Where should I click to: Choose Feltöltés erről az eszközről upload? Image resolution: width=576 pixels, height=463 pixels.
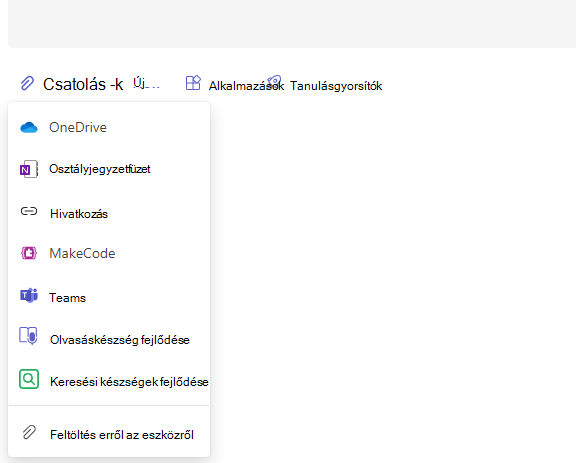(109, 434)
